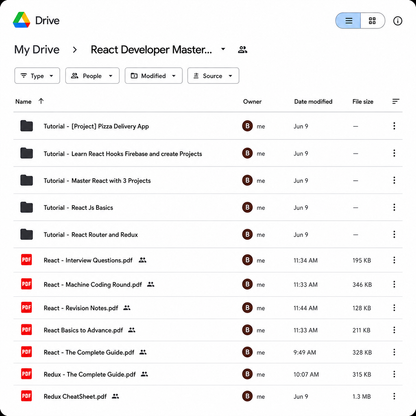Click PDF icon of React Basics to Advance
The height and width of the screenshot is (416, 416).
click(x=26, y=330)
